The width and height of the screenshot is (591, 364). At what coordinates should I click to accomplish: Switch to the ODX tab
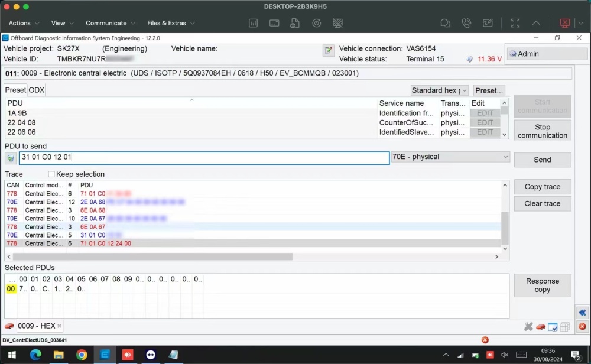[36, 90]
